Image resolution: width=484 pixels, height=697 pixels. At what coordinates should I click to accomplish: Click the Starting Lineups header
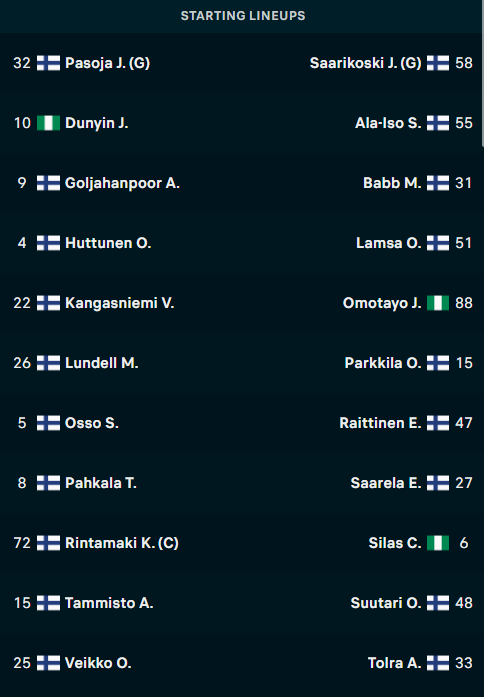click(x=243, y=16)
